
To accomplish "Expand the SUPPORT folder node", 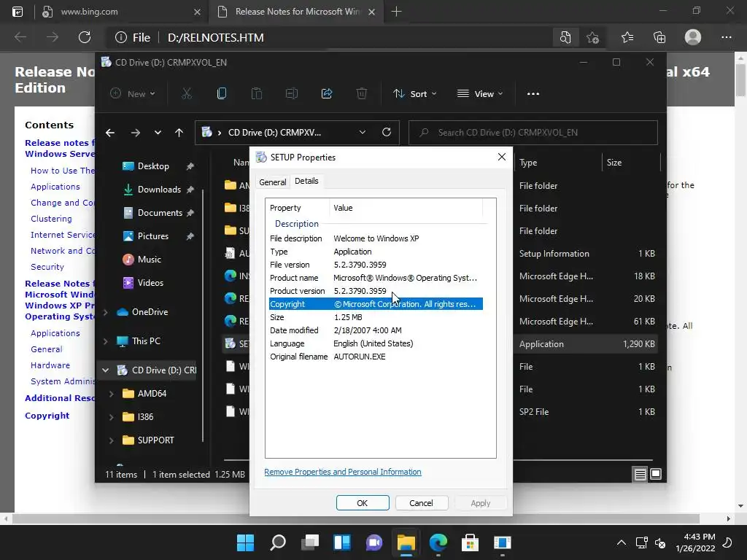I will [x=112, y=440].
